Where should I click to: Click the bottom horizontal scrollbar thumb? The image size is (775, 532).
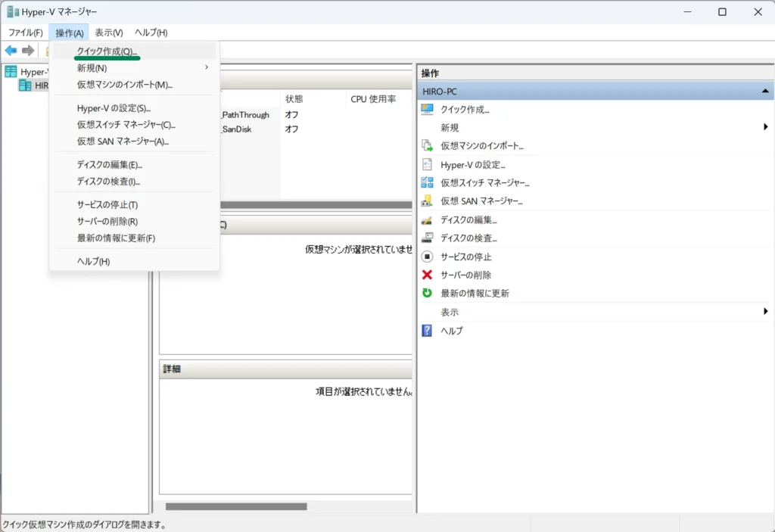click(236, 506)
